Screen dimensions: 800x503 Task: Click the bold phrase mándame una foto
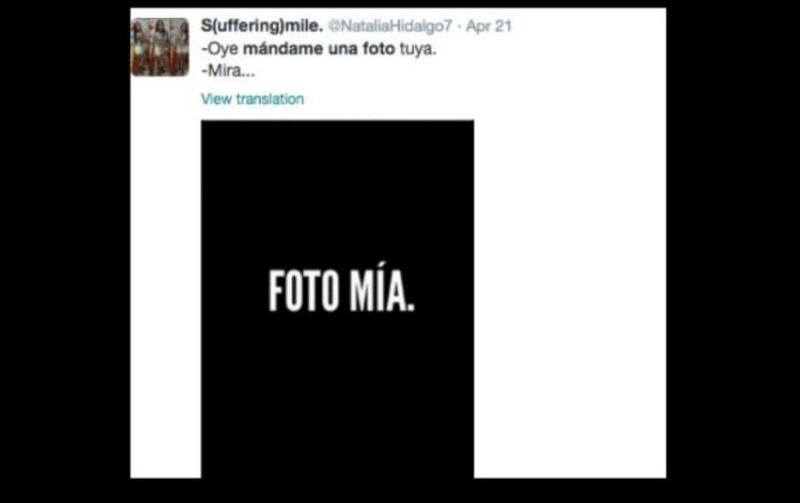319,49
